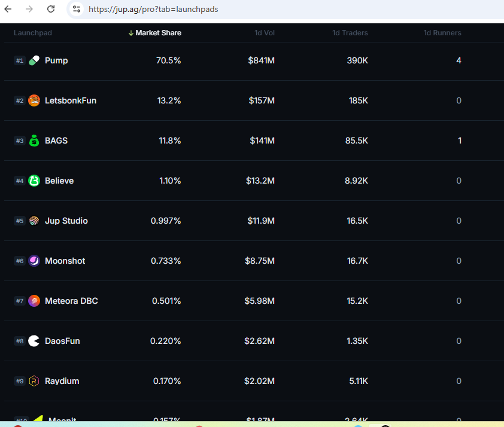Screen dimensions: 504x427
Task: Click the Moonshot purple moon icon
Action: coord(34,261)
